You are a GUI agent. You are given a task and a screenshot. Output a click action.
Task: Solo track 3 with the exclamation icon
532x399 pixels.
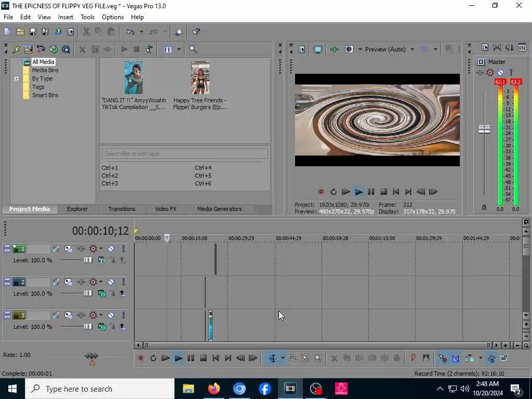click(124, 315)
